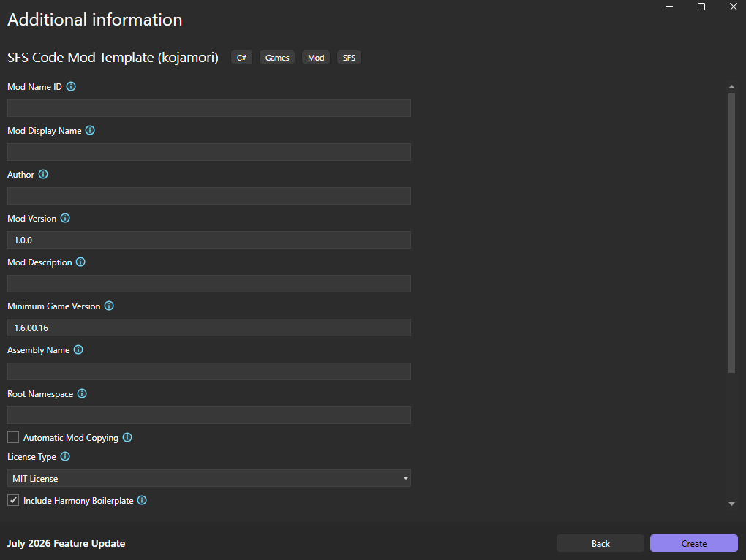Viewport: 746px width, 560px height.
Task: Click the info icon beside Mod Description
Action: pyautogui.click(x=80, y=262)
